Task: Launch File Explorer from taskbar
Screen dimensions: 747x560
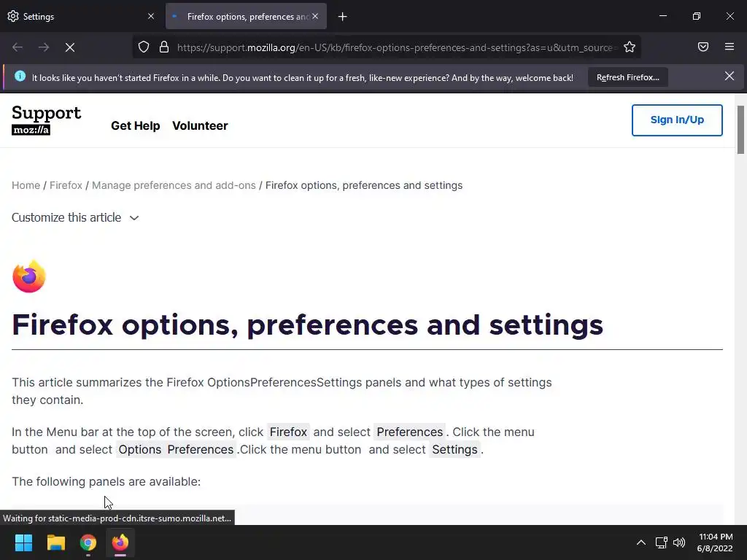Action: 55,542
